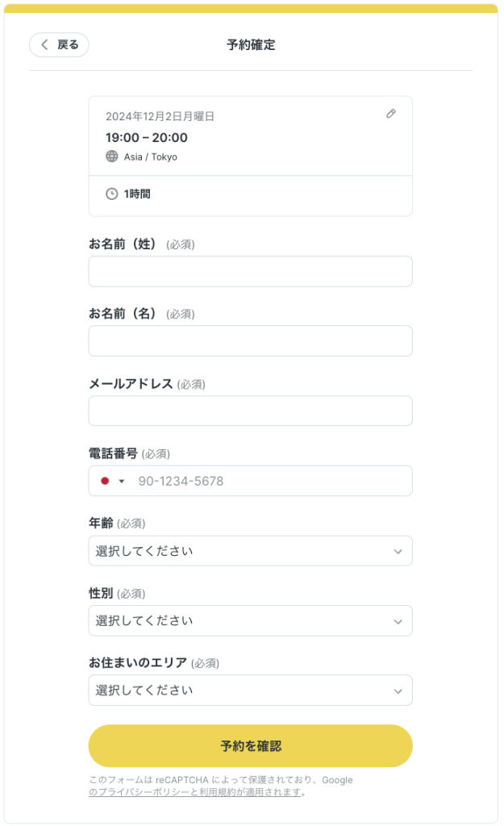Click the メールアドレス email input field
504x826 pixels.
[250, 411]
